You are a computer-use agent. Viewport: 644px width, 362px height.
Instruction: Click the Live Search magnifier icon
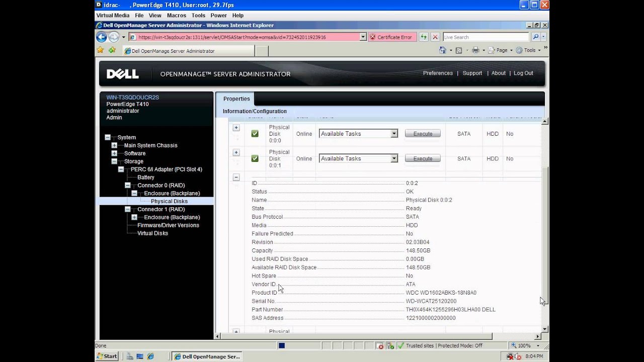(x=535, y=37)
